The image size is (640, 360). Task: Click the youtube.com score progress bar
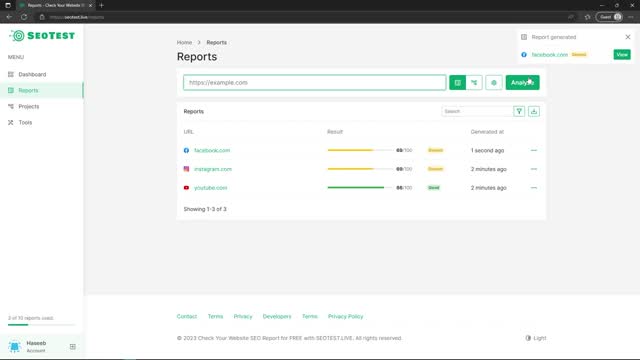tap(360, 188)
